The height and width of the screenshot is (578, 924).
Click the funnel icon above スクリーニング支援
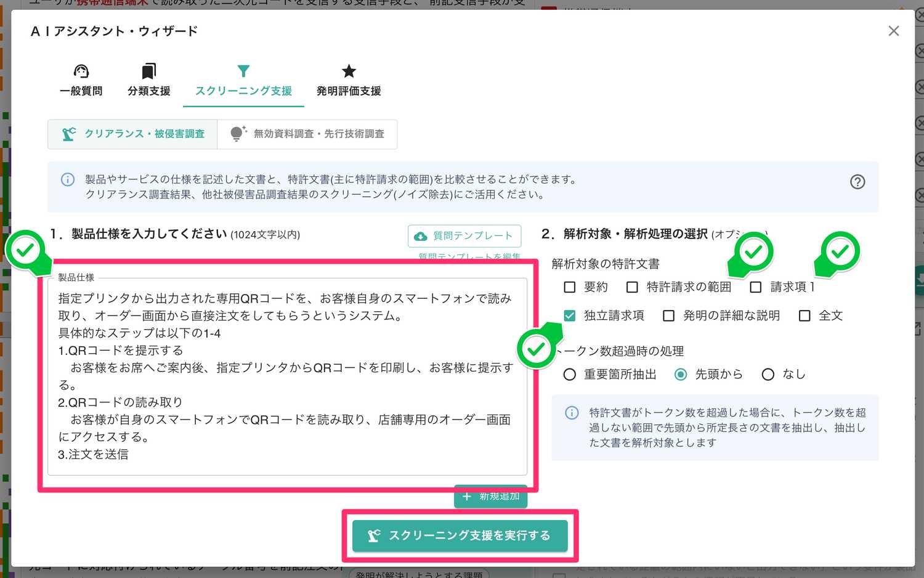[243, 71]
